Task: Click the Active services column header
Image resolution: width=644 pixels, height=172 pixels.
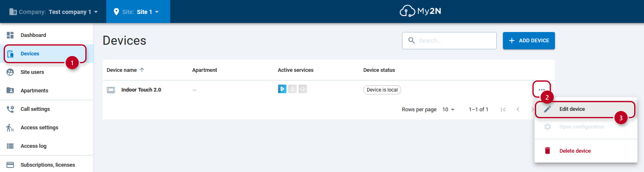Action: [x=296, y=70]
